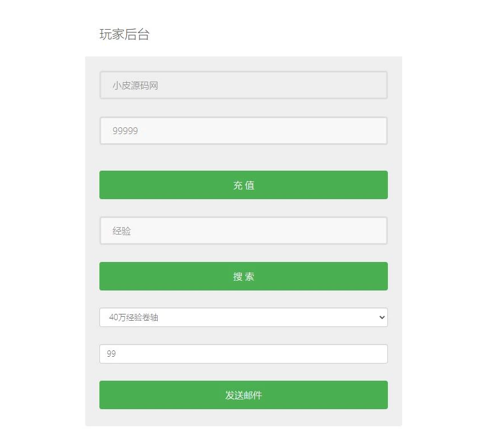Submit recharge via the 充值 button
Viewport: 485px width, 448px height.
click(243, 185)
